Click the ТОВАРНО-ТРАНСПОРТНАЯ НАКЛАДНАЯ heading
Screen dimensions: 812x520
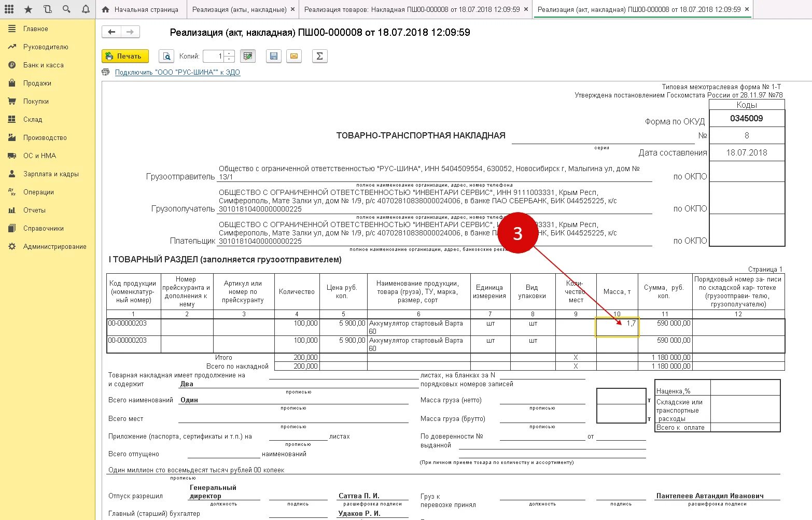tap(421, 135)
